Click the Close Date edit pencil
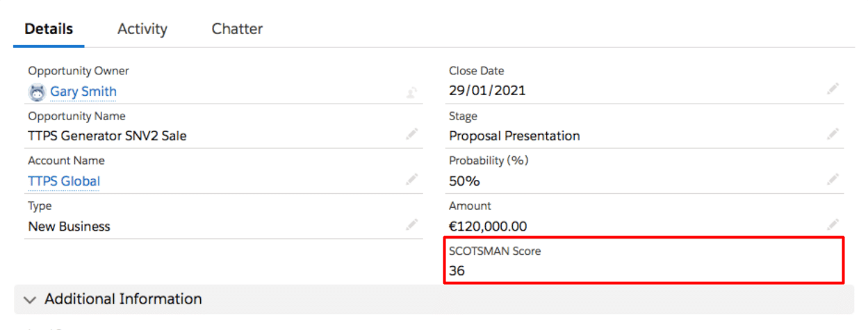Image resolution: width=868 pixels, height=330 pixels. click(x=833, y=89)
